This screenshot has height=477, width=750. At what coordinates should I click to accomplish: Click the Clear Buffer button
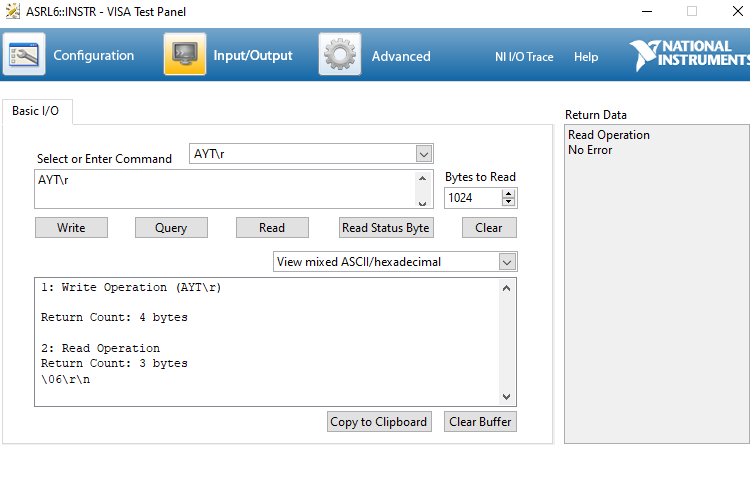(x=480, y=422)
